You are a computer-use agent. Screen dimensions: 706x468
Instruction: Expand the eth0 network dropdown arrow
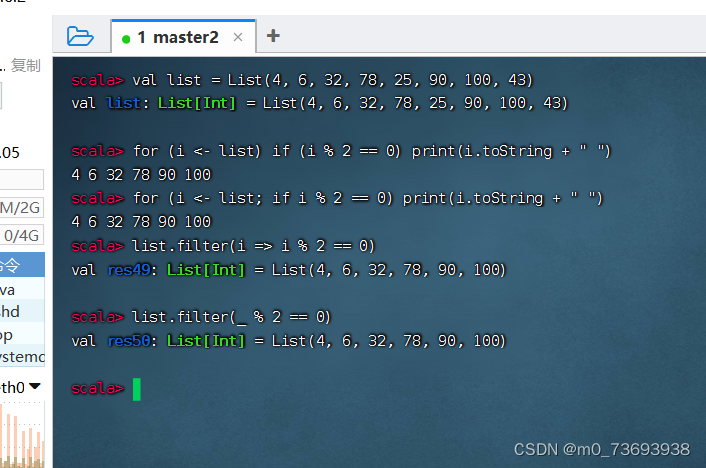tap(35, 386)
